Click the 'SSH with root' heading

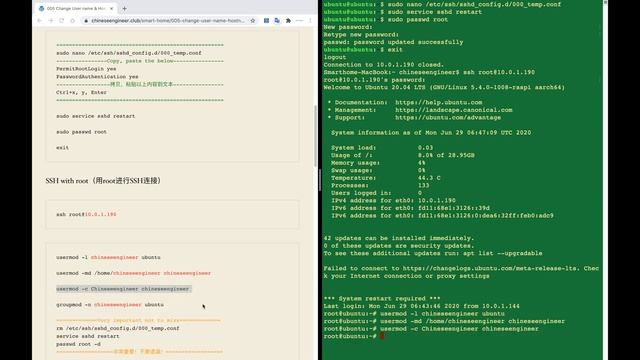(x=103, y=180)
